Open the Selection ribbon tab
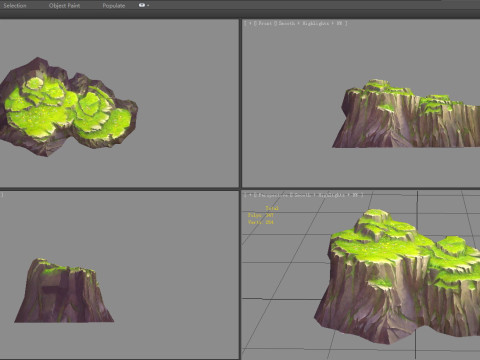The width and height of the screenshot is (480, 360). point(15,6)
